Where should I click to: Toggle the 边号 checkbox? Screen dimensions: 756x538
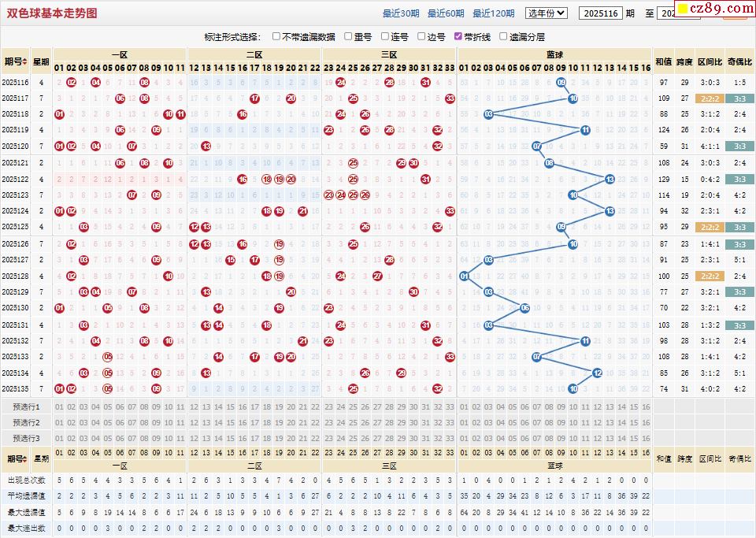(x=421, y=36)
